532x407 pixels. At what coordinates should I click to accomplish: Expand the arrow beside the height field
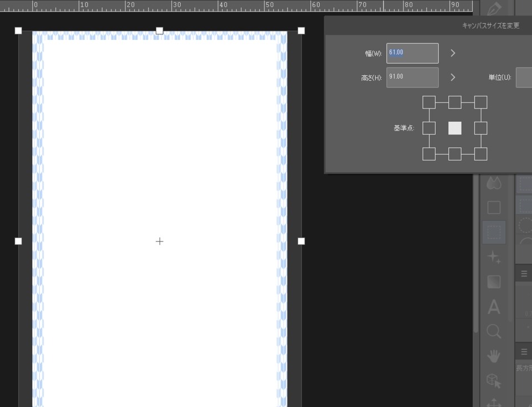(x=453, y=78)
